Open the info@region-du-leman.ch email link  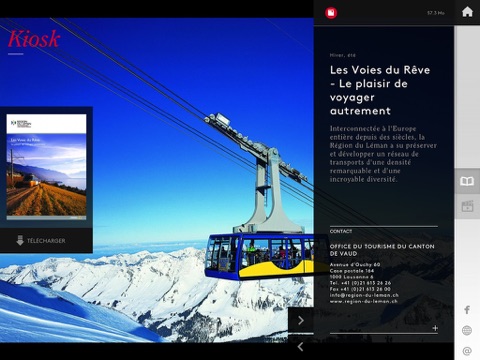pos(364,295)
